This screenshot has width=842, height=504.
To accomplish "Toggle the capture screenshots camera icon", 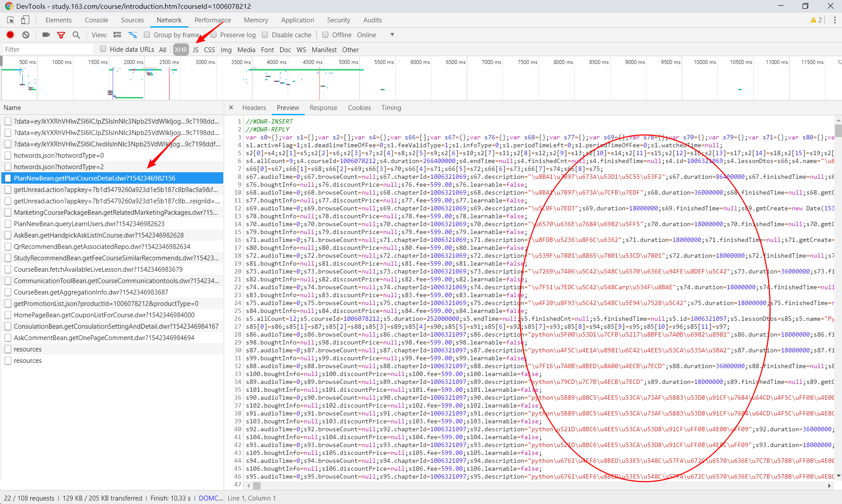I will coord(46,35).
